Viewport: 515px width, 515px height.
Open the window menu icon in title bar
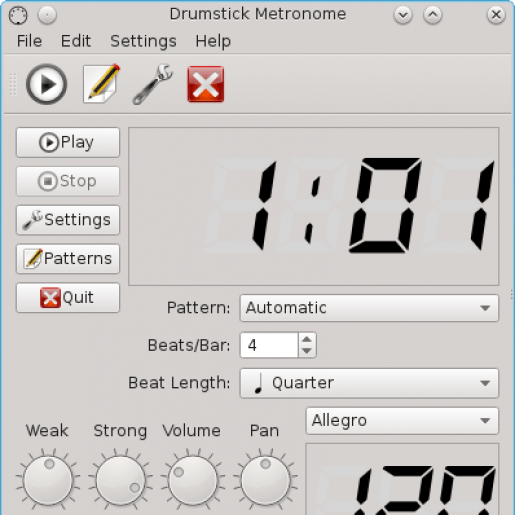pyautogui.click(x=18, y=15)
